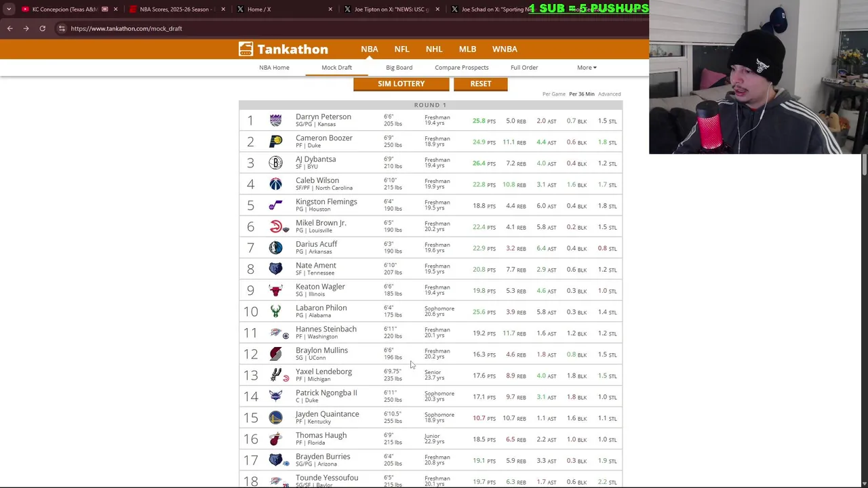Click Heat logo at pick 16

[275, 439]
